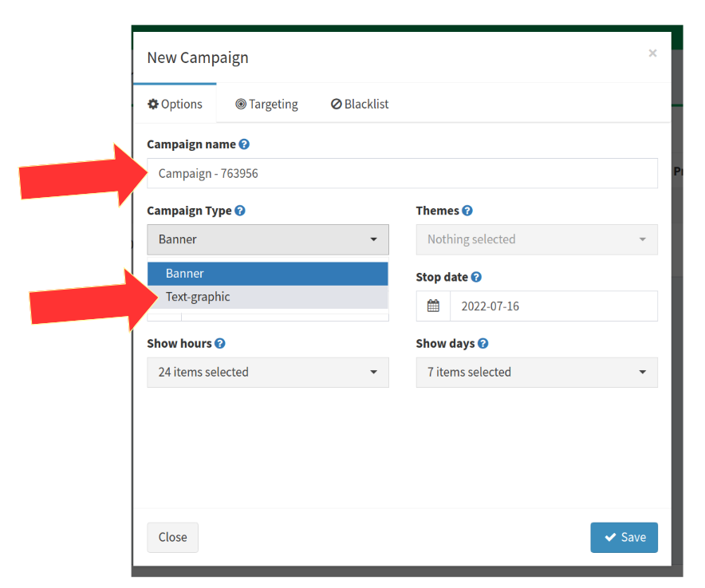Expand the Show hours 24 items dropdown
The height and width of the screenshot is (588, 705).
(268, 373)
